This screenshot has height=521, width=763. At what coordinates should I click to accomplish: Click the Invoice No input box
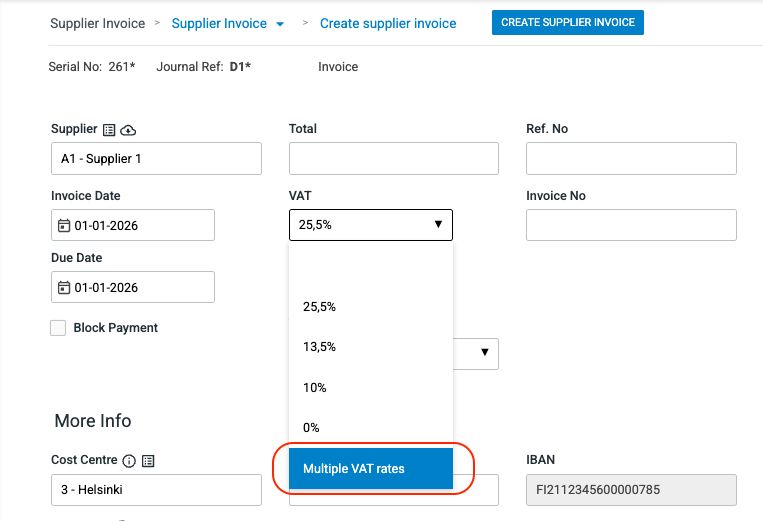[631, 225]
